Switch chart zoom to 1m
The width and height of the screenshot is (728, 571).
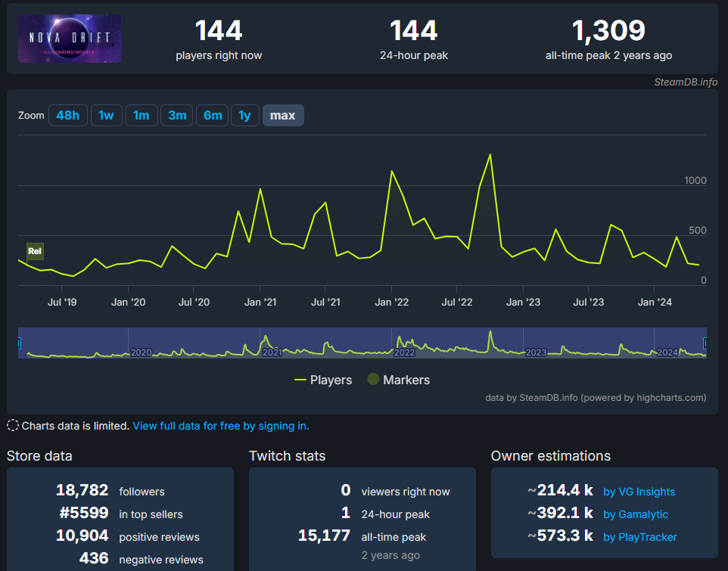coord(141,116)
